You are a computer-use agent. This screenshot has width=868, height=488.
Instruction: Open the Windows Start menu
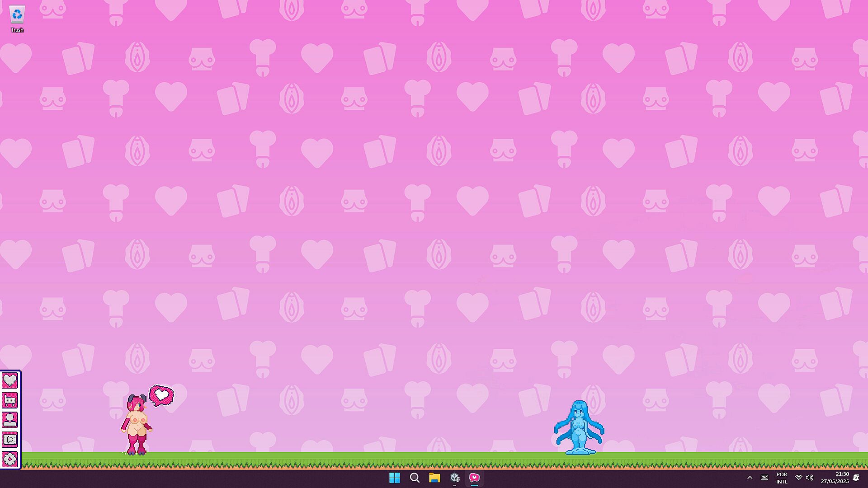(x=395, y=478)
